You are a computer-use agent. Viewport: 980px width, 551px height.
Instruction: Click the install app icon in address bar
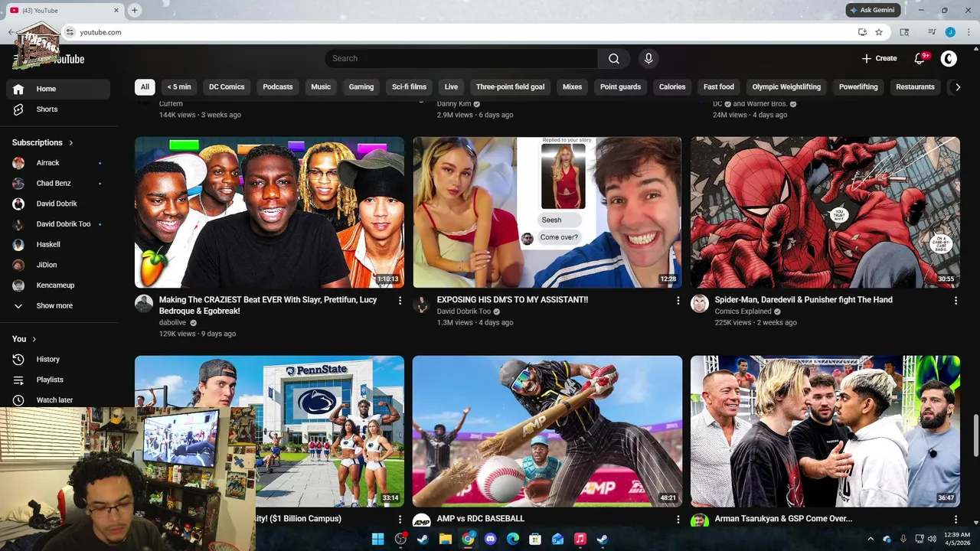(x=862, y=32)
